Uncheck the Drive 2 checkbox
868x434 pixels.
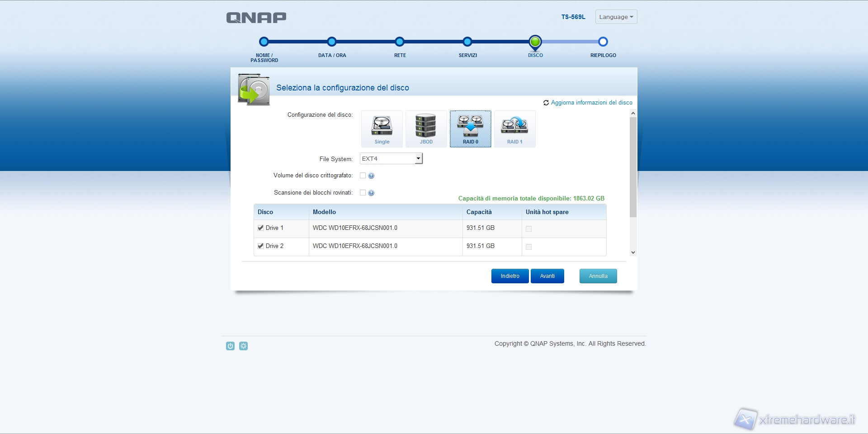(x=260, y=246)
